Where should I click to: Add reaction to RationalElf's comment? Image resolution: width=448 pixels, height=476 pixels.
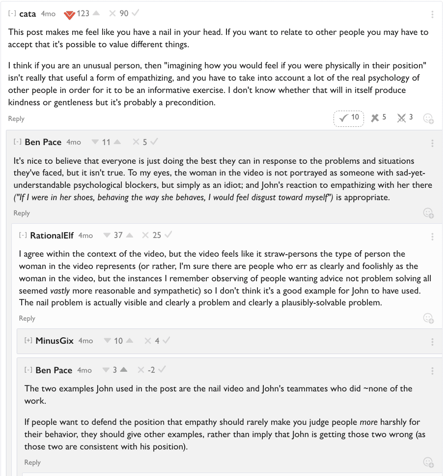pos(428,318)
